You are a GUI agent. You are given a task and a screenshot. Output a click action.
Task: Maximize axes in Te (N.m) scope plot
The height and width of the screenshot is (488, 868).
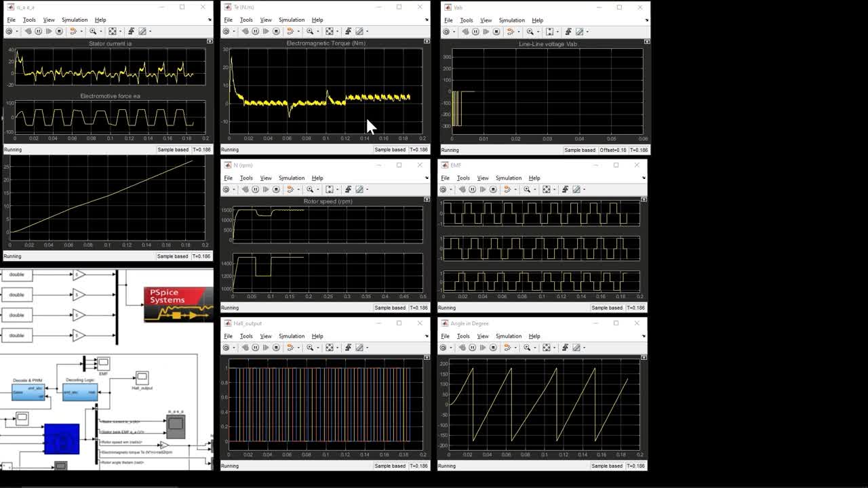click(427, 41)
